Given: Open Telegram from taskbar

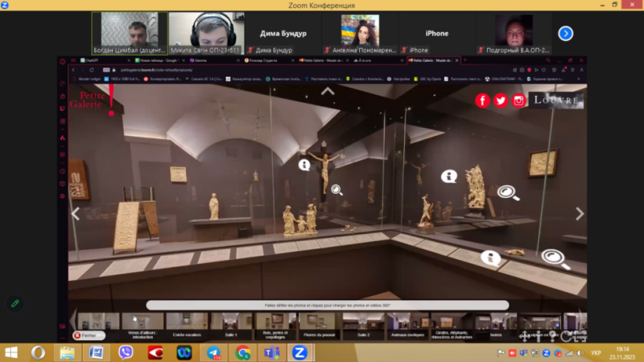Looking at the screenshot, I should (x=213, y=352).
